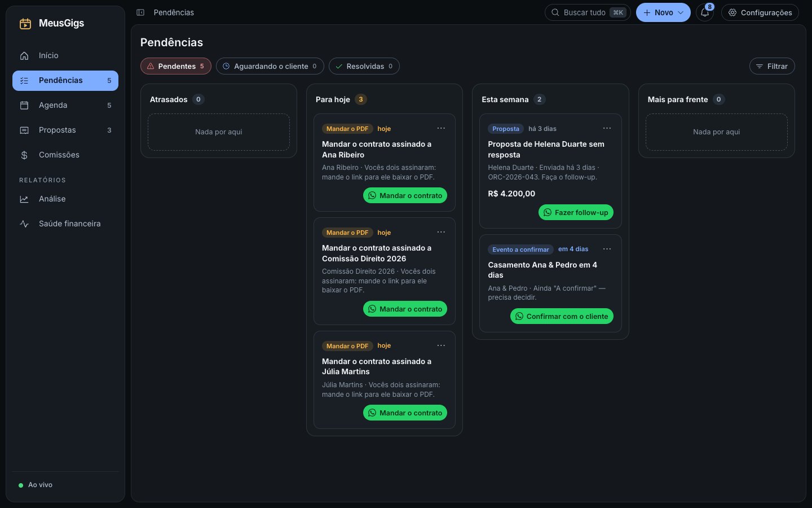Click the MeusGigs logo icon
The image size is (812, 508).
tap(25, 24)
